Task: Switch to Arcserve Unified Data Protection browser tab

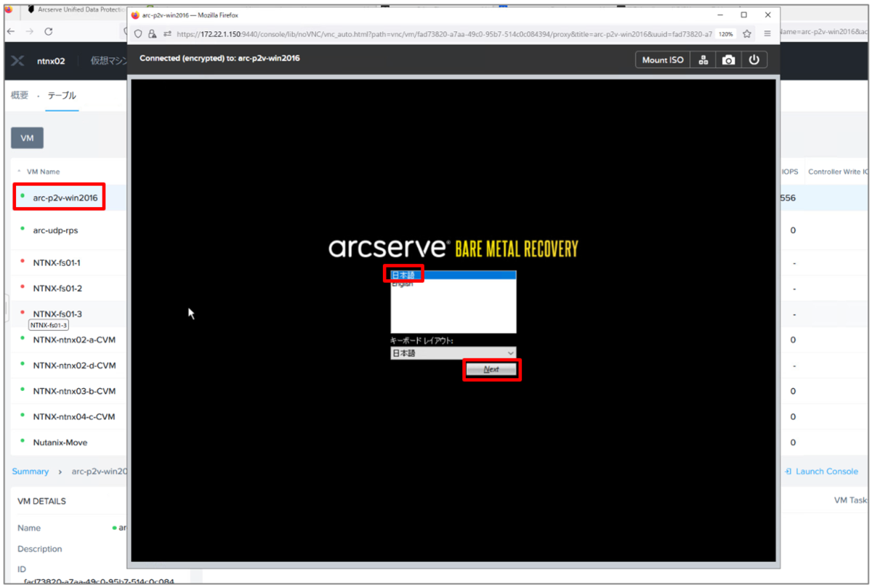Action: (x=76, y=9)
